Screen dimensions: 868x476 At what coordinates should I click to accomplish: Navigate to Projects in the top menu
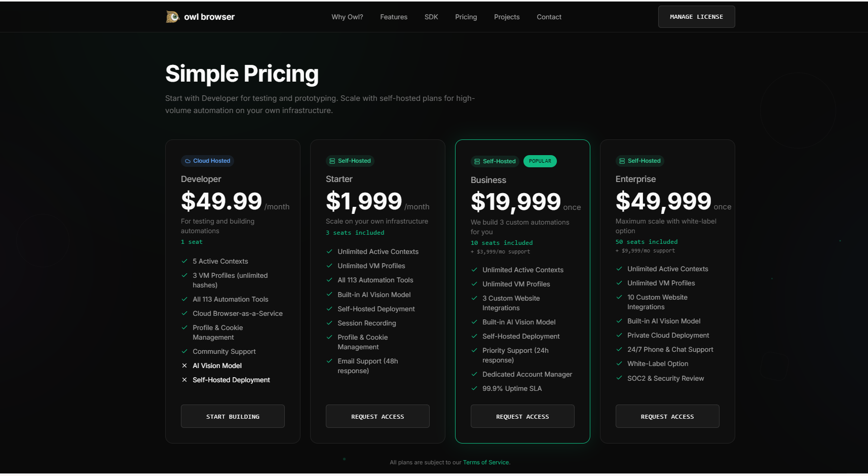[x=507, y=17]
